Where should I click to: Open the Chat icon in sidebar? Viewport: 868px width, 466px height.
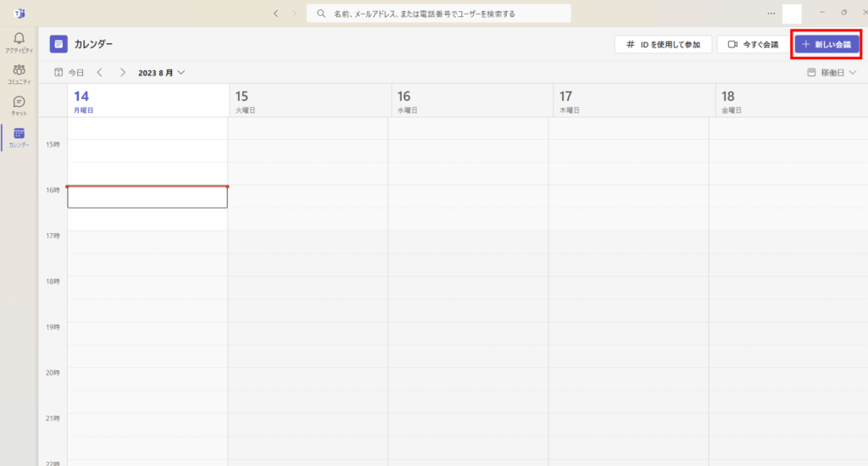click(x=19, y=106)
